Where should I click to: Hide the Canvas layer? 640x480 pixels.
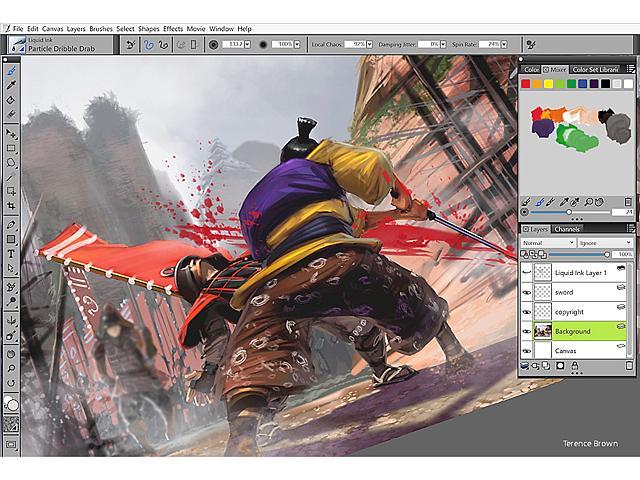pos(527,351)
